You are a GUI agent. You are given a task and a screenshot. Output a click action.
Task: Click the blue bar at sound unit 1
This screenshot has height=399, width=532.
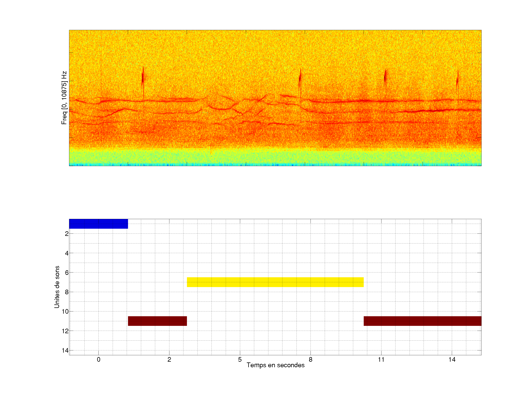pyautogui.click(x=98, y=224)
